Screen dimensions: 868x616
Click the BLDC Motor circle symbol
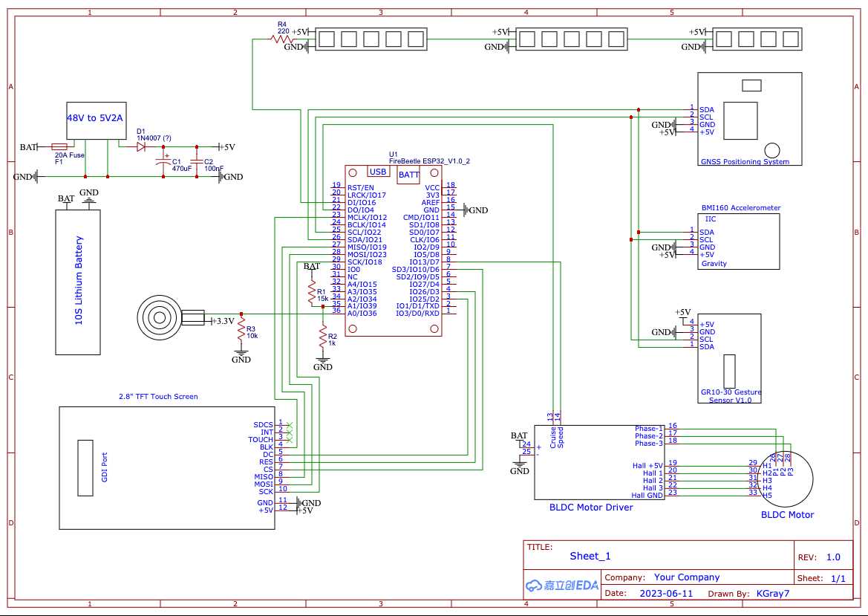[x=786, y=479]
